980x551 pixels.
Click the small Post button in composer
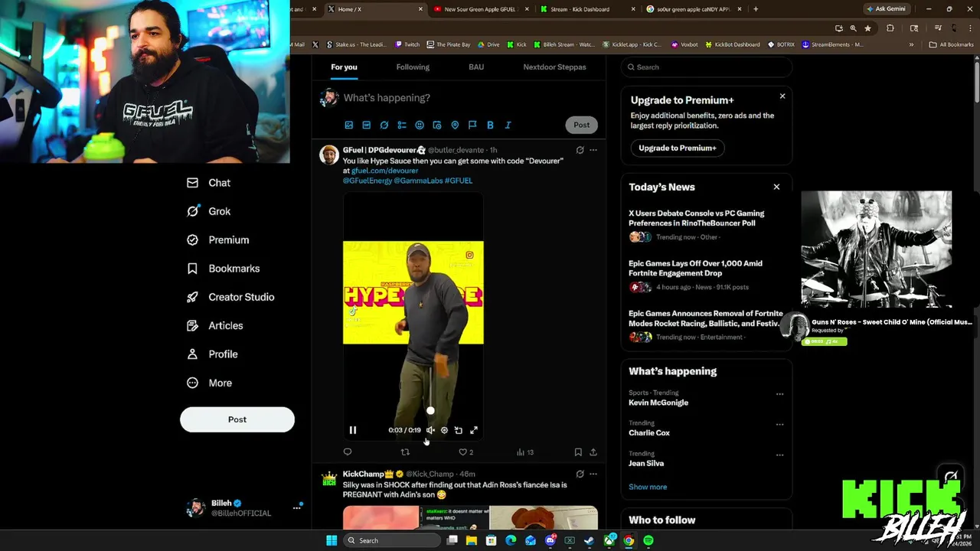582,125
